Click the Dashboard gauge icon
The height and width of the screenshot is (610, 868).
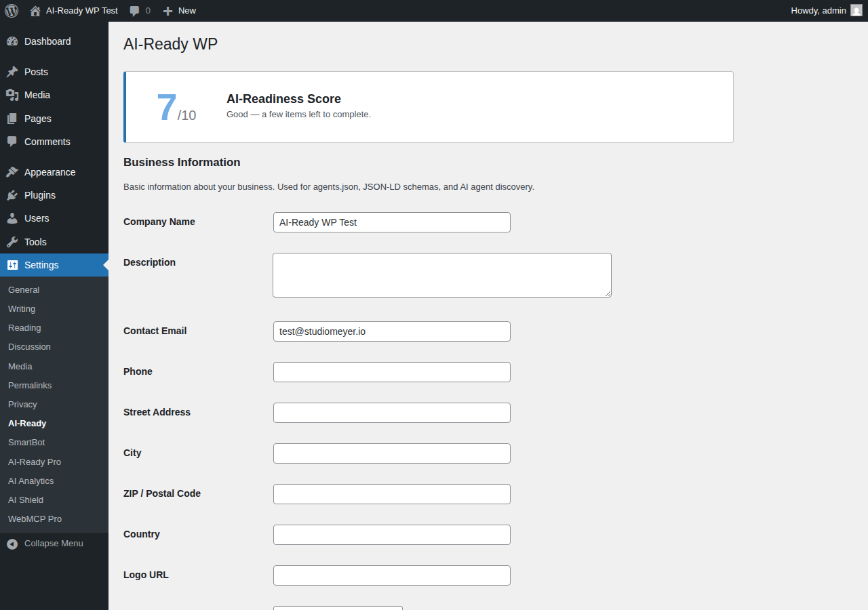click(x=12, y=41)
